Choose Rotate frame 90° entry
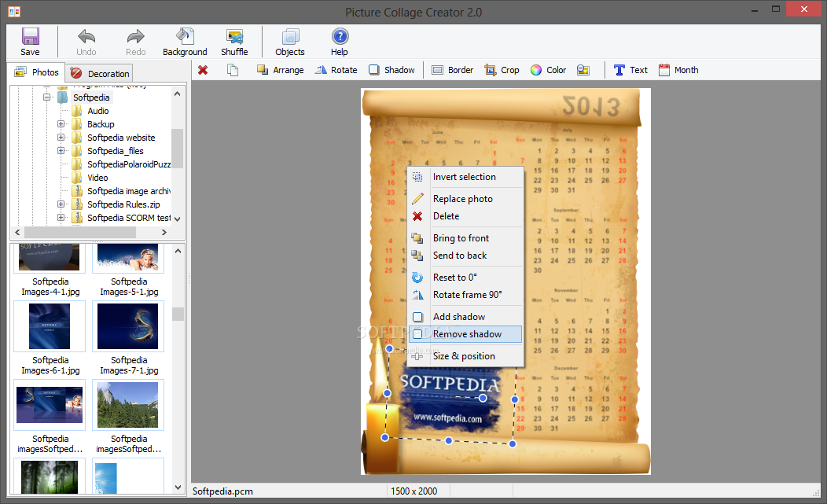Screen dimensions: 827x504 click(465, 295)
